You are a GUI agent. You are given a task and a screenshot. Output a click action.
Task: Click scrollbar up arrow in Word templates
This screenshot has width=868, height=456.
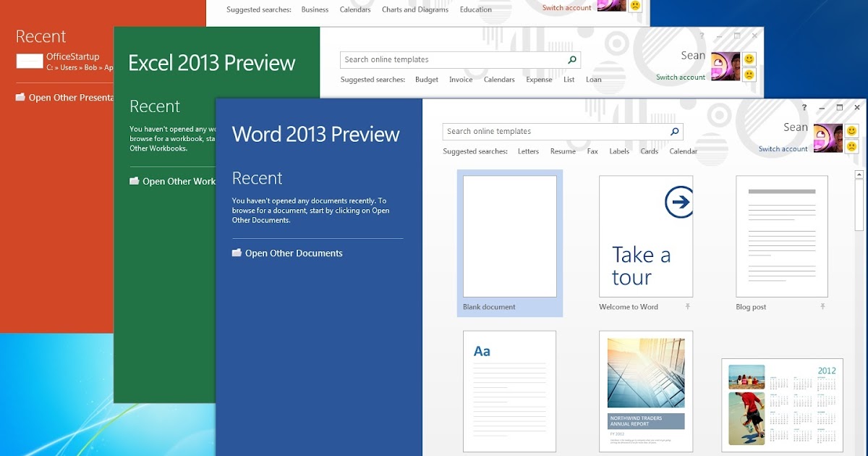pos(859,174)
